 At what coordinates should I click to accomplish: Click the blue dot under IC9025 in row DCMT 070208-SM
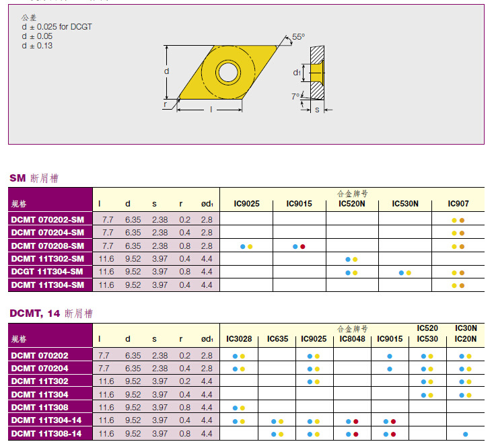pos(242,246)
